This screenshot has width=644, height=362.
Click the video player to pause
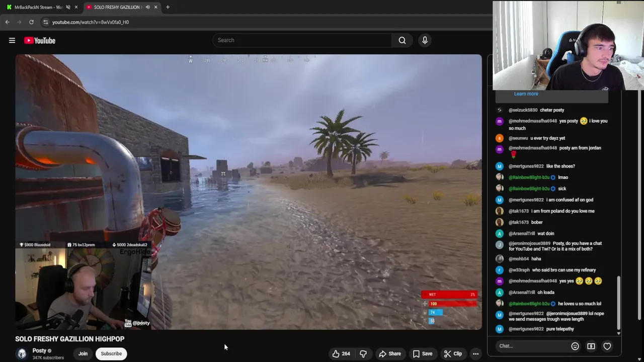(249, 192)
